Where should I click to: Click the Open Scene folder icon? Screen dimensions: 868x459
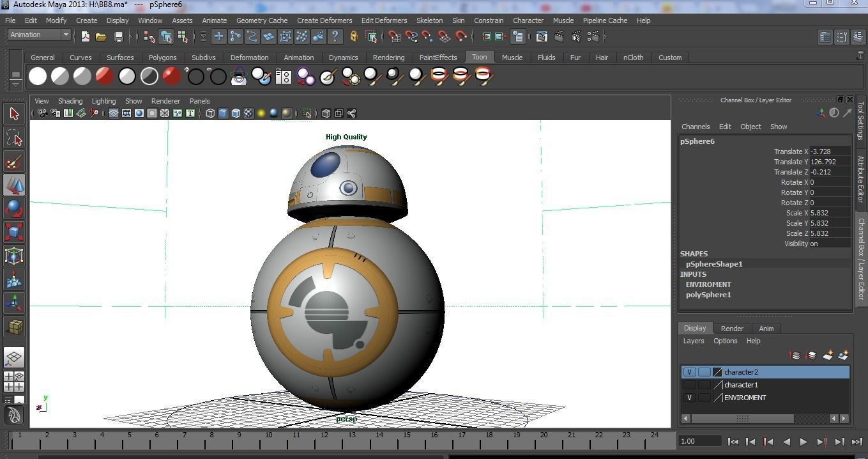click(x=101, y=36)
